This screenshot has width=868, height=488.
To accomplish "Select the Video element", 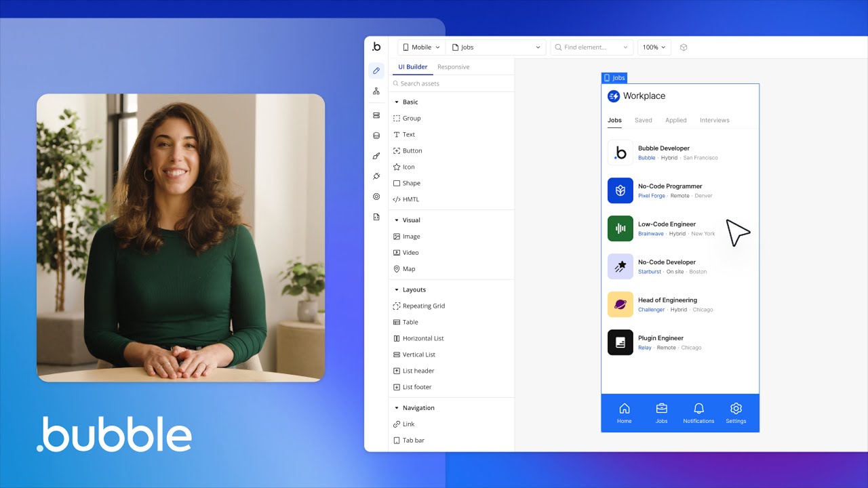I will tap(406, 253).
